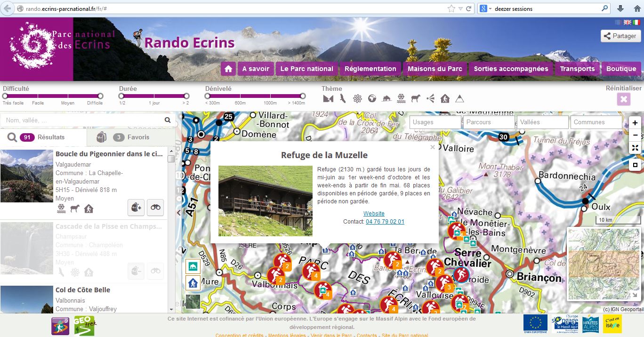Open the Réglementation menu item
The width and height of the screenshot is (644, 337).
tap(370, 69)
